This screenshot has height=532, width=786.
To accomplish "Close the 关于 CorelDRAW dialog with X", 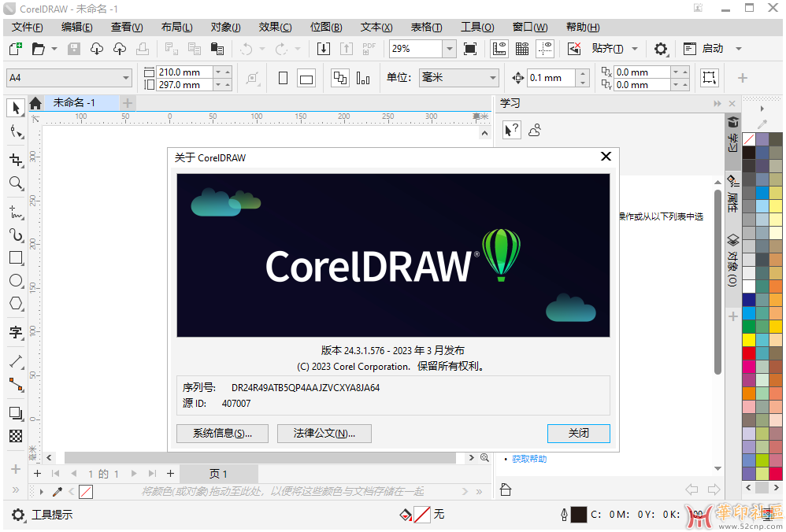I will 606,157.
